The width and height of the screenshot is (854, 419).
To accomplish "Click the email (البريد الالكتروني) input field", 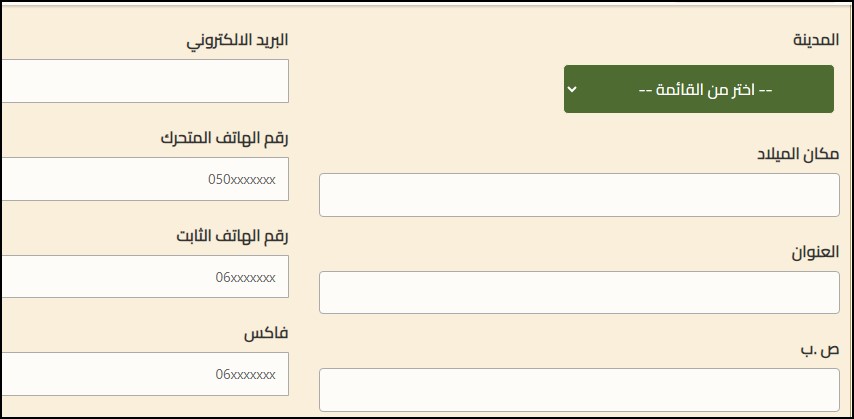I will (x=145, y=81).
